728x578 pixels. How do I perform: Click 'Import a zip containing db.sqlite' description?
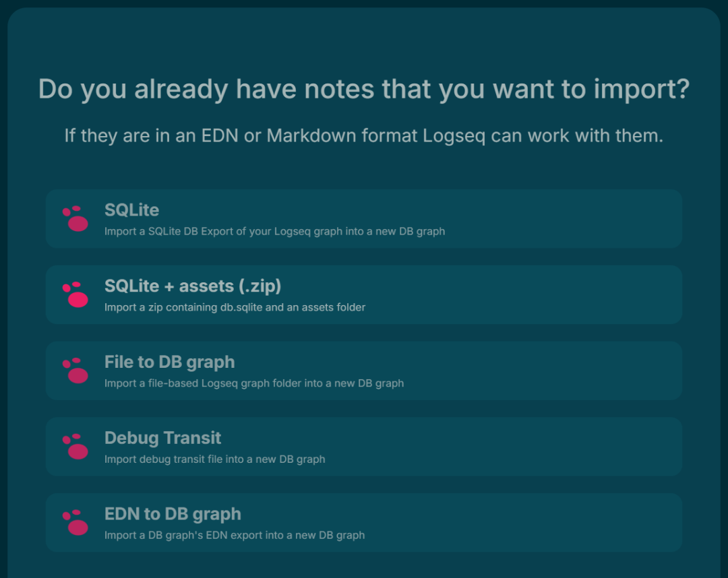[235, 308]
